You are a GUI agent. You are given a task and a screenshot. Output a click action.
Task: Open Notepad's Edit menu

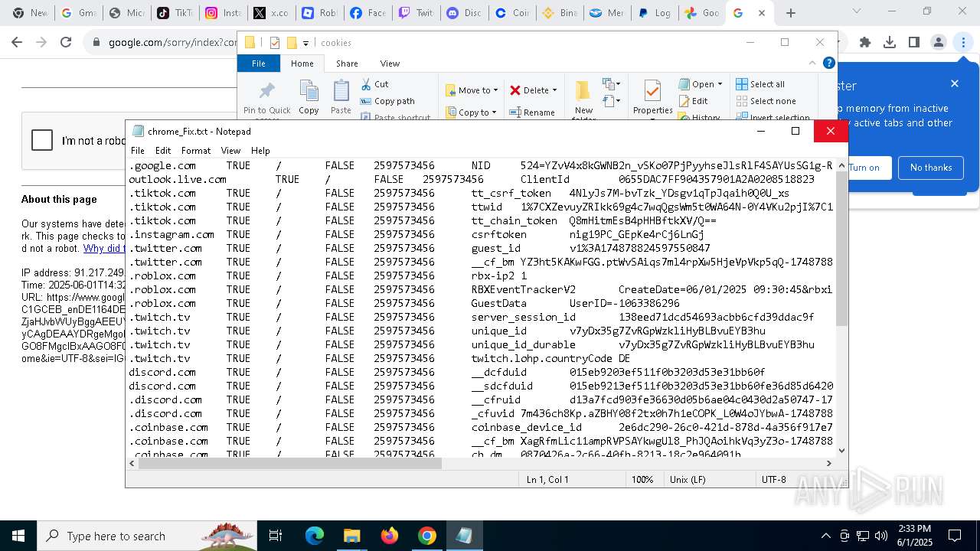pyautogui.click(x=163, y=151)
